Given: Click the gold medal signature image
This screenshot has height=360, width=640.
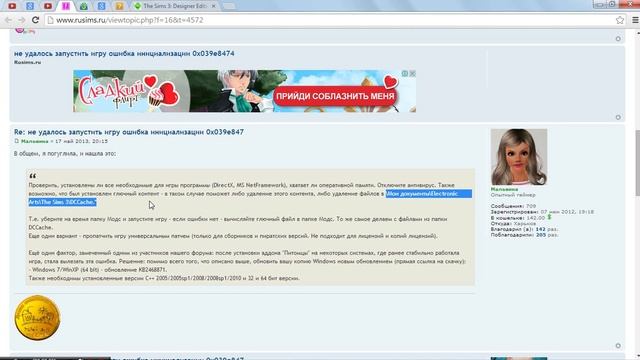Looking at the screenshot, I should (x=37, y=318).
